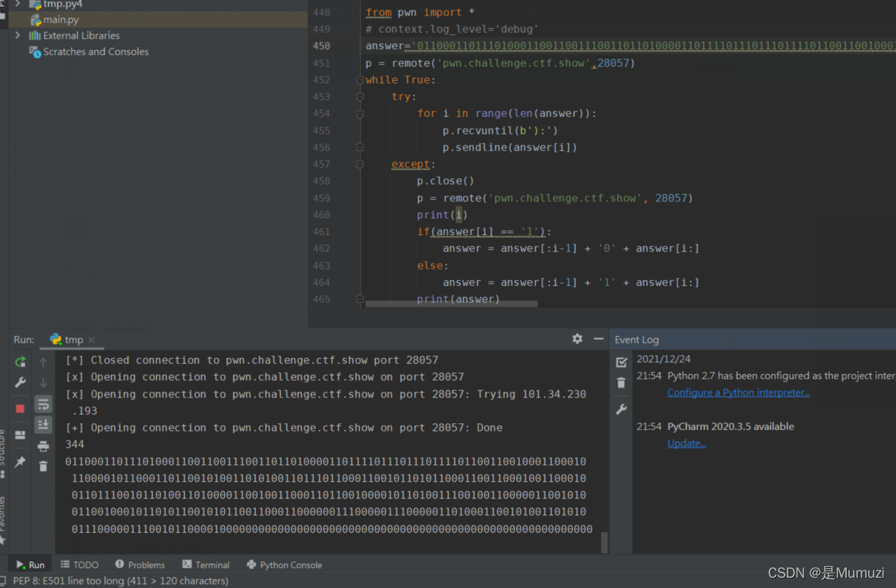The image size is (896, 588).
Task: Toggle tool window quick access icon
Action: [x=4, y=581]
